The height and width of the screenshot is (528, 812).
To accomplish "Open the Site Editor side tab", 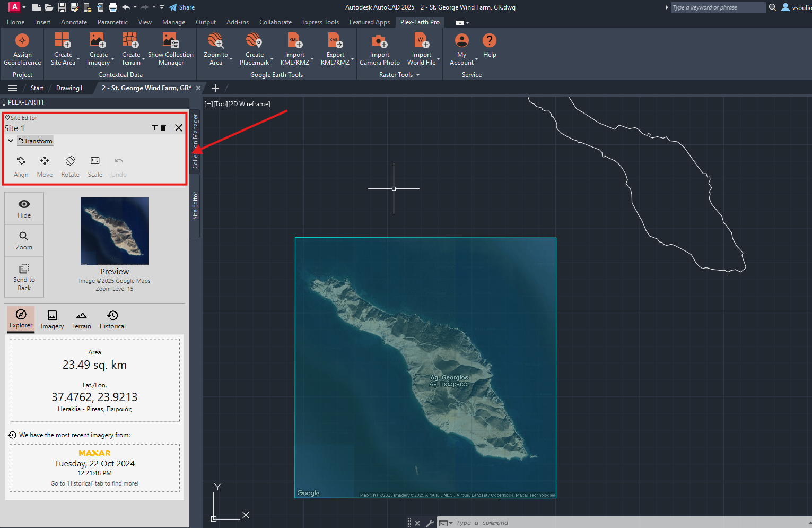I will tap(195, 205).
